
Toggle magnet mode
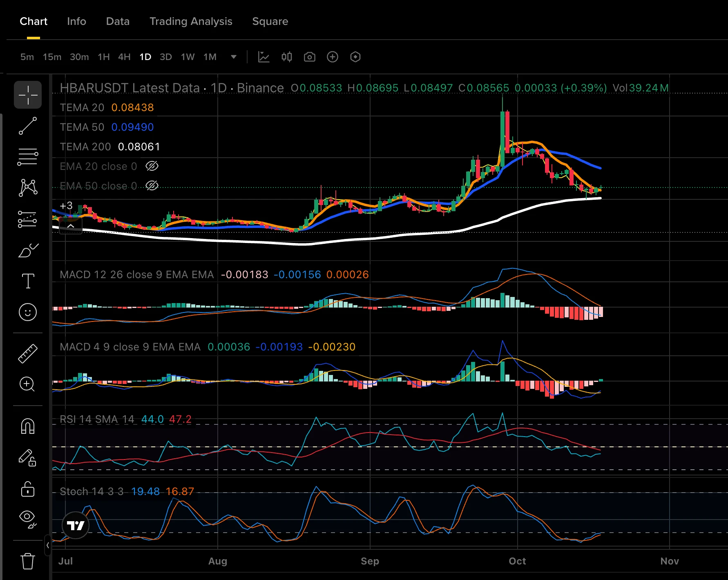[28, 426]
